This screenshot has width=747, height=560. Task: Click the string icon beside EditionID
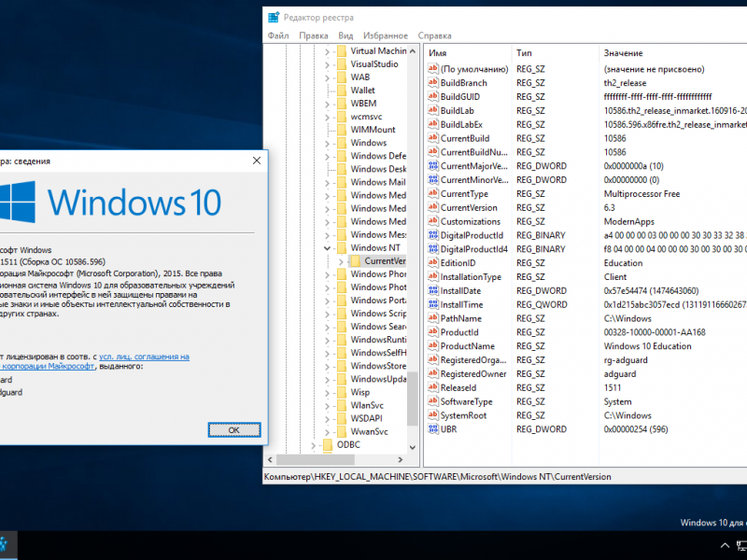433,262
